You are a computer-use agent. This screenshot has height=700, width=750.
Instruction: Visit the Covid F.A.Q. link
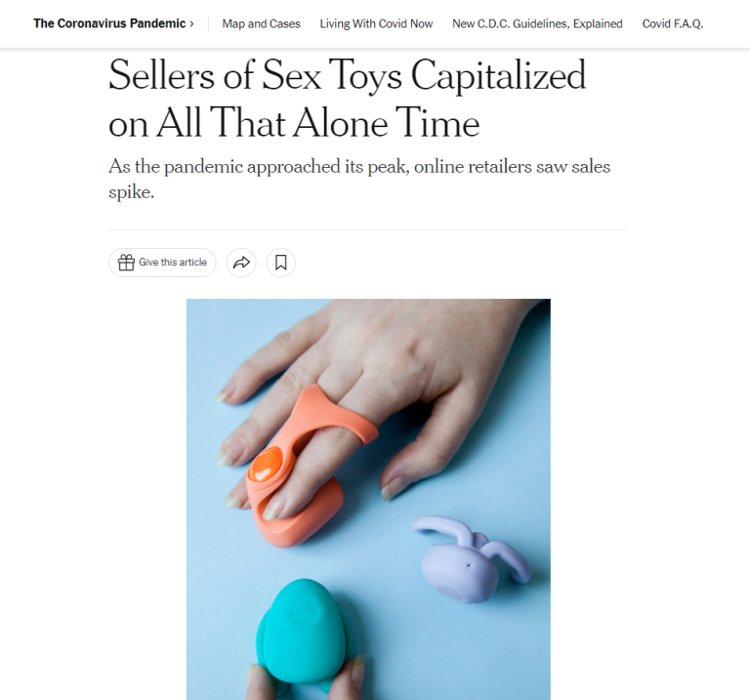pos(673,23)
